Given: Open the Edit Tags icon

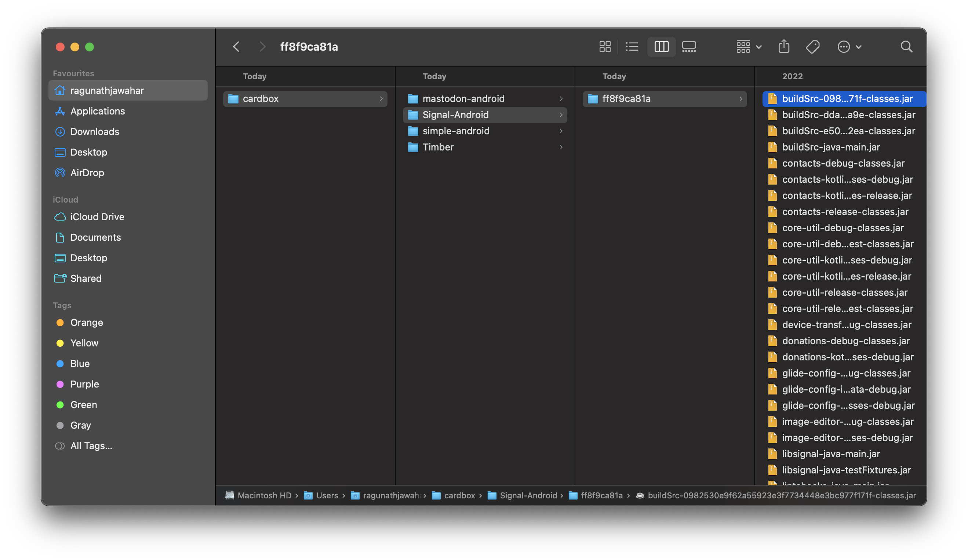Looking at the screenshot, I should [x=812, y=47].
